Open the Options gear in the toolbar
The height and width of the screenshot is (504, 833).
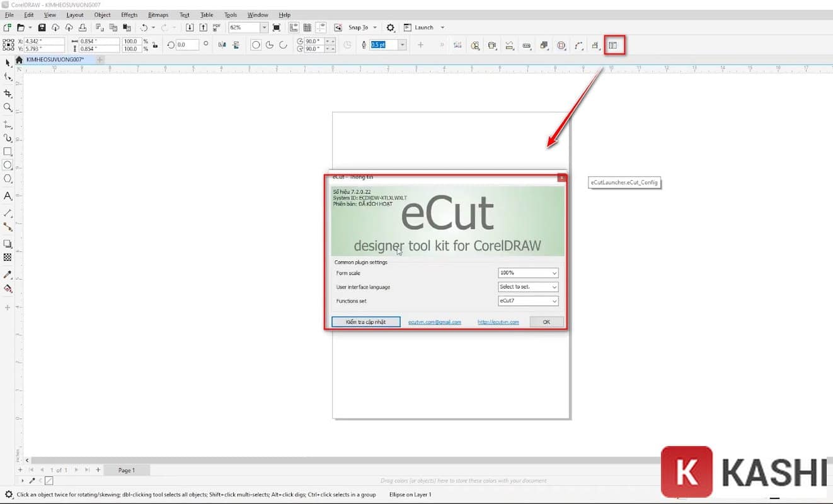click(x=391, y=28)
